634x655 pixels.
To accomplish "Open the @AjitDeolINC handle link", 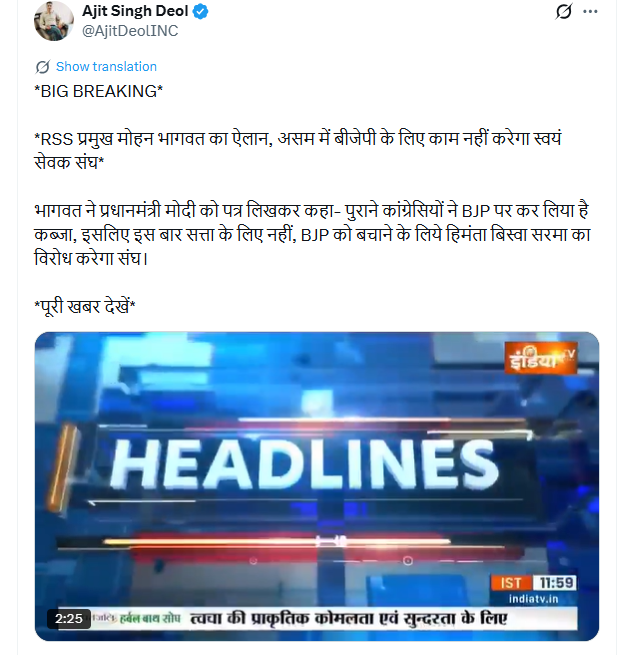I will [130, 31].
